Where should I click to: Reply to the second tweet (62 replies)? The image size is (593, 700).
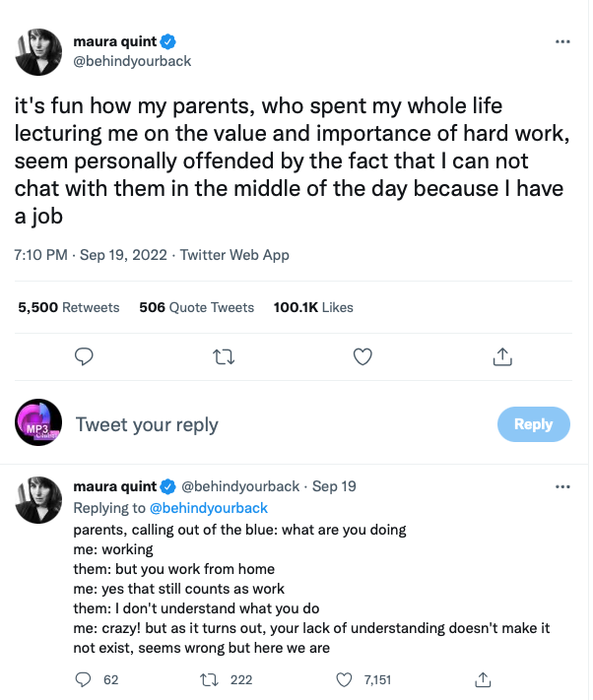84,679
